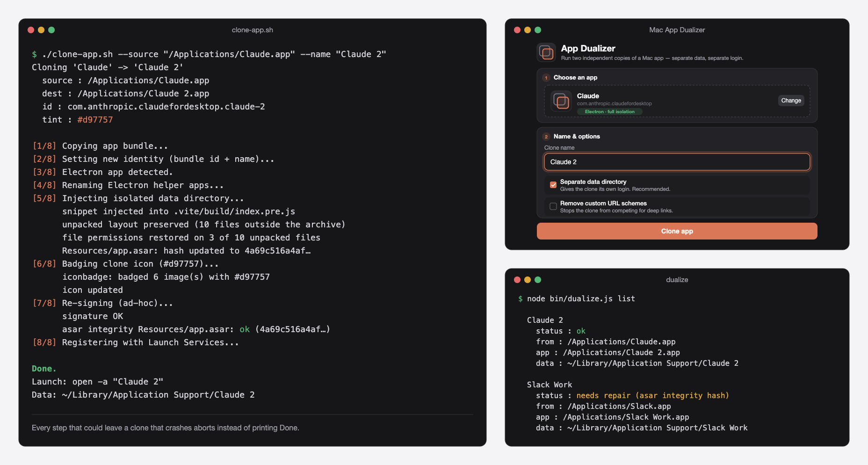Click step 2 number badge beside Name & options
This screenshot has height=465, width=868.
[x=546, y=137]
